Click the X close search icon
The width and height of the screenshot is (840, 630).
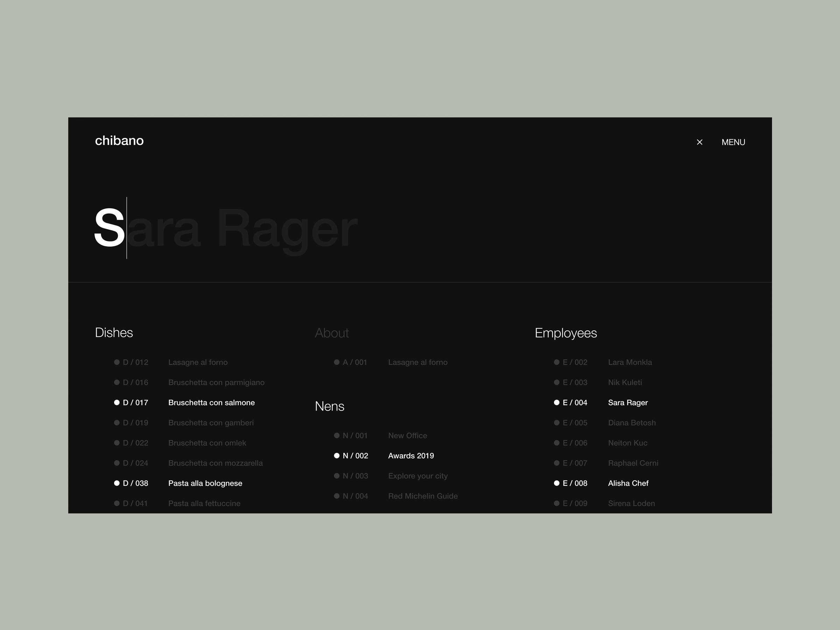(700, 142)
